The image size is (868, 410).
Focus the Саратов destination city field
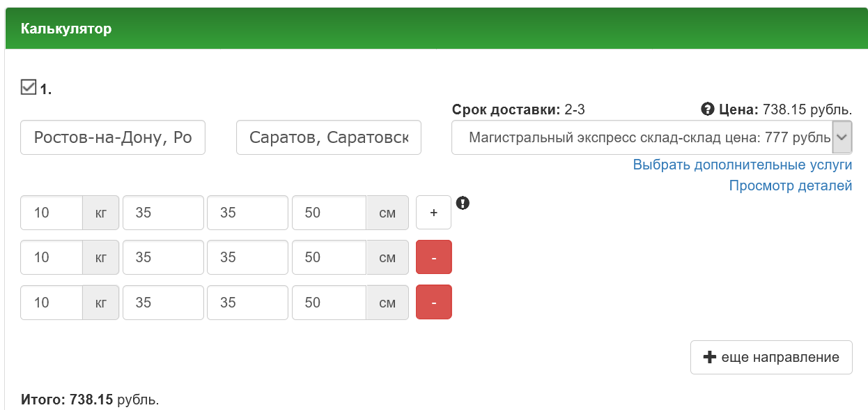coord(329,137)
